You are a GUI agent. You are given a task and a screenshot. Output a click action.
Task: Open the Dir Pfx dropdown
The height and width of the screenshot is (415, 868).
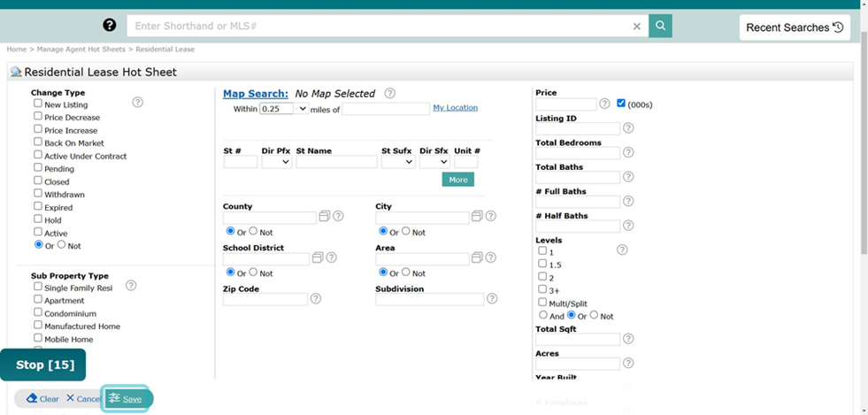pyautogui.click(x=277, y=162)
